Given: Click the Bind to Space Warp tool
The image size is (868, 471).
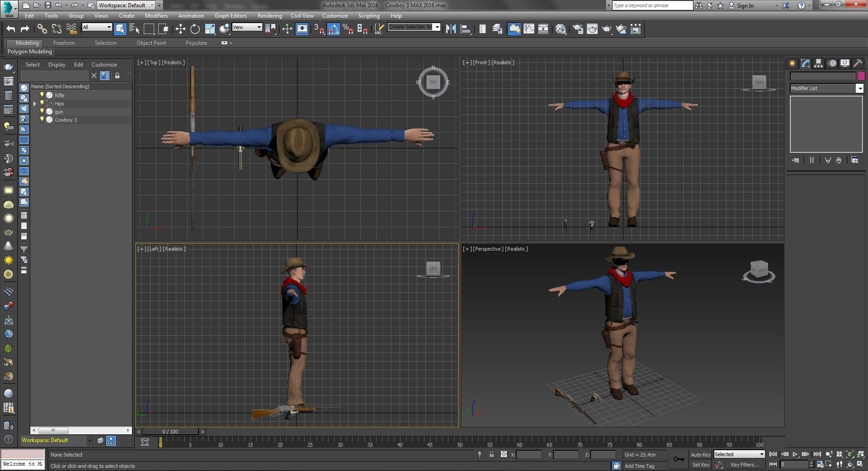Looking at the screenshot, I should (71, 29).
